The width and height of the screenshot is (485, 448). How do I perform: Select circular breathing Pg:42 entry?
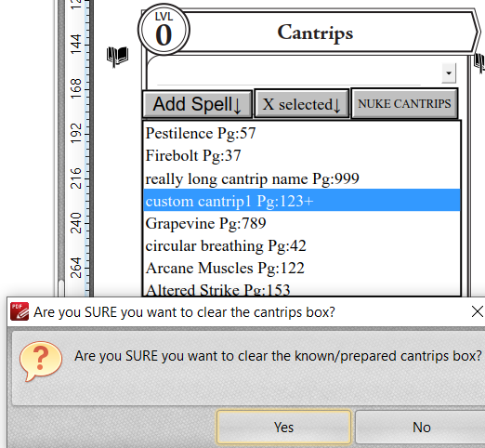coord(302,245)
